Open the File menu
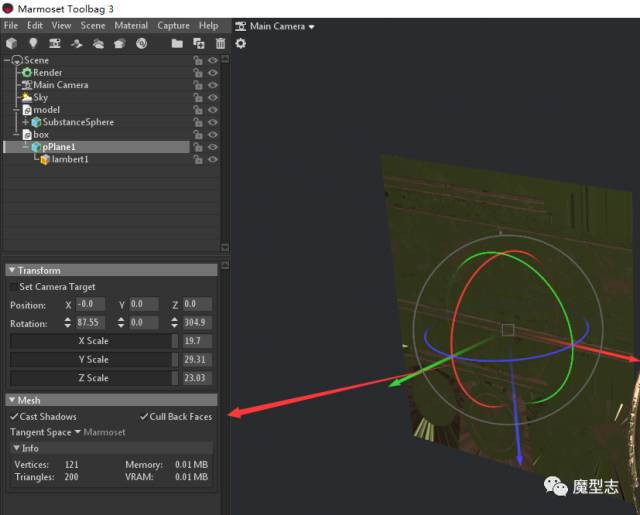Image resolution: width=640 pixels, height=515 pixels. click(x=11, y=25)
